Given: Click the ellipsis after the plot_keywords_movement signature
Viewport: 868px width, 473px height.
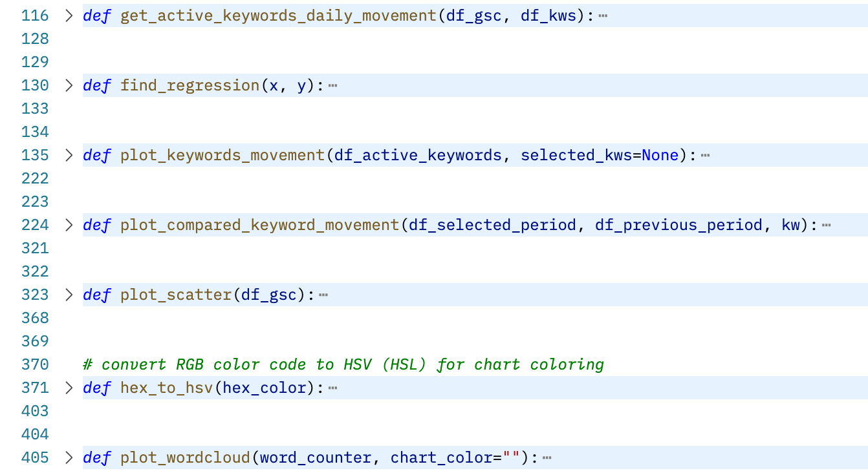Looking at the screenshot, I should [705, 155].
